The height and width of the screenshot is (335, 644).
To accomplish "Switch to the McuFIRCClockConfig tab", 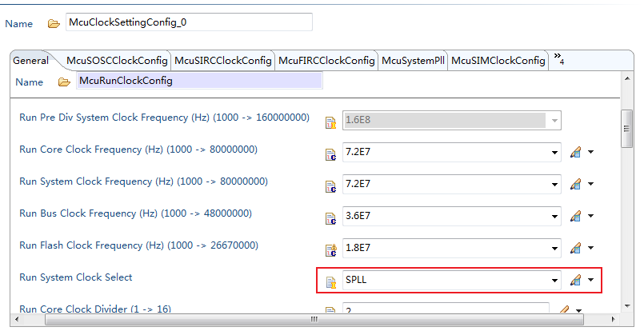I will pyautogui.click(x=326, y=61).
